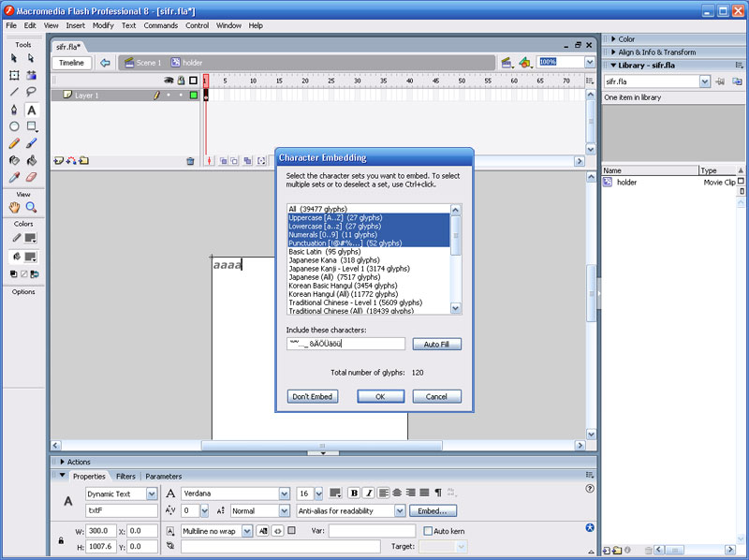Click the Auto Fill button

pos(436,344)
